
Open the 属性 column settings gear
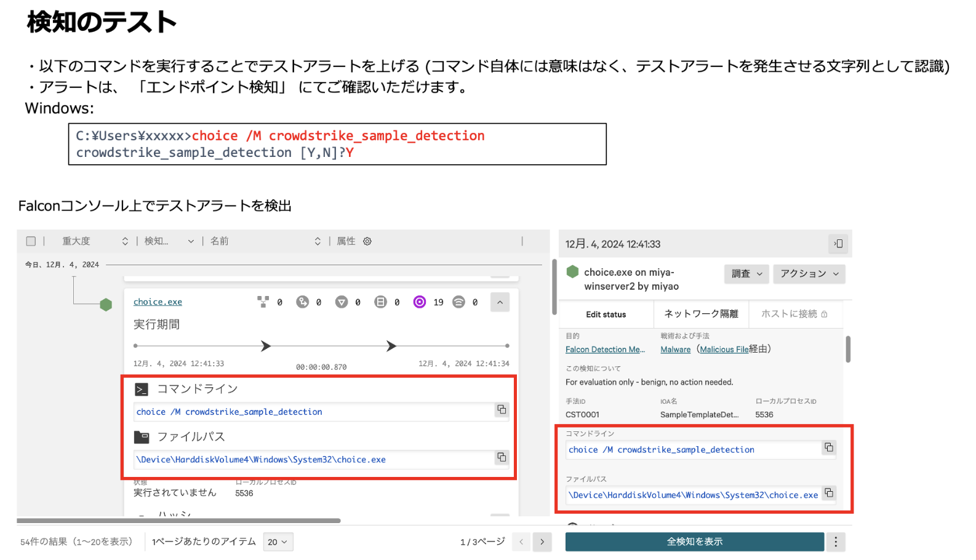367,241
